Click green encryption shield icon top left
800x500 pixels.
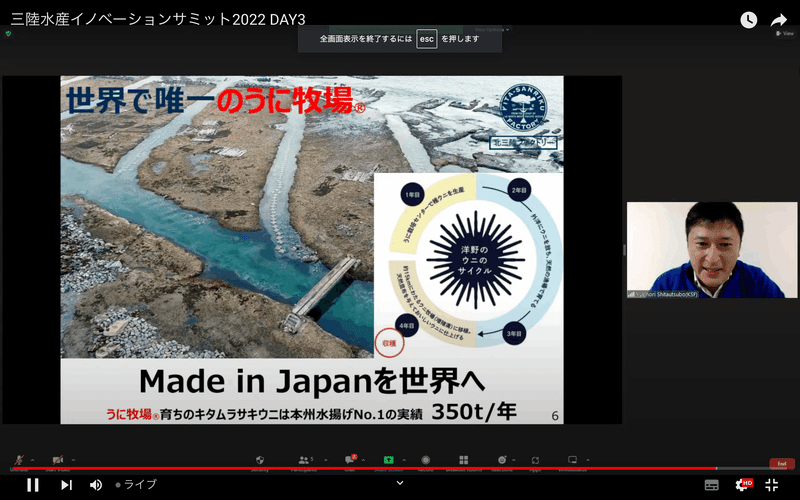pyautogui.click(x=8, y=34)
